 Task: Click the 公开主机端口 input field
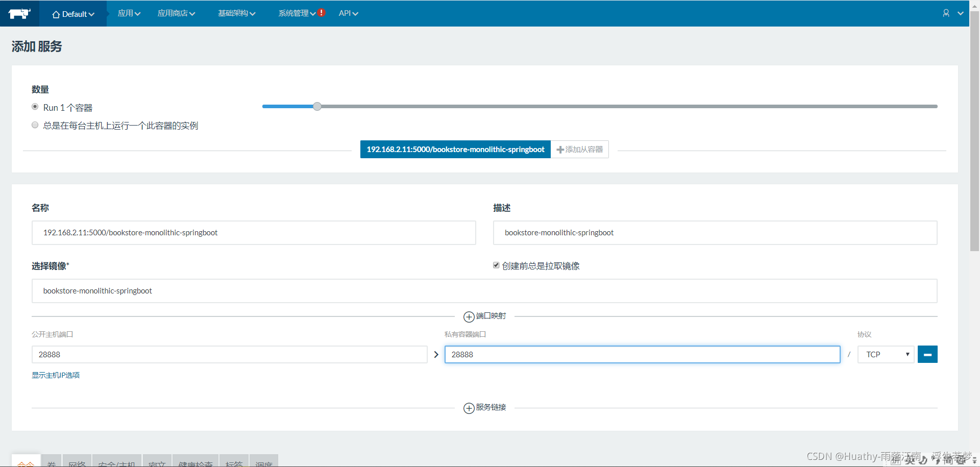point(229,354)
